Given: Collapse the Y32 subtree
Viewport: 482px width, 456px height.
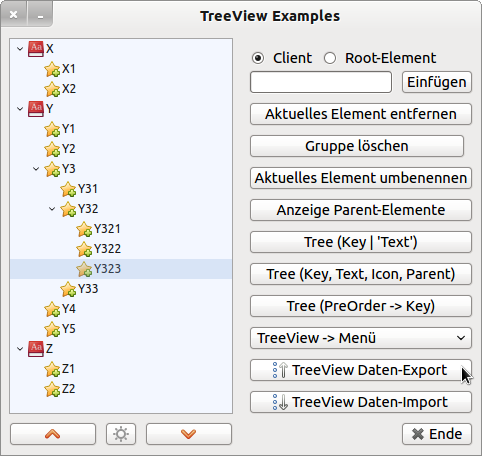Looking at the screenshot, I should (52, 209).
